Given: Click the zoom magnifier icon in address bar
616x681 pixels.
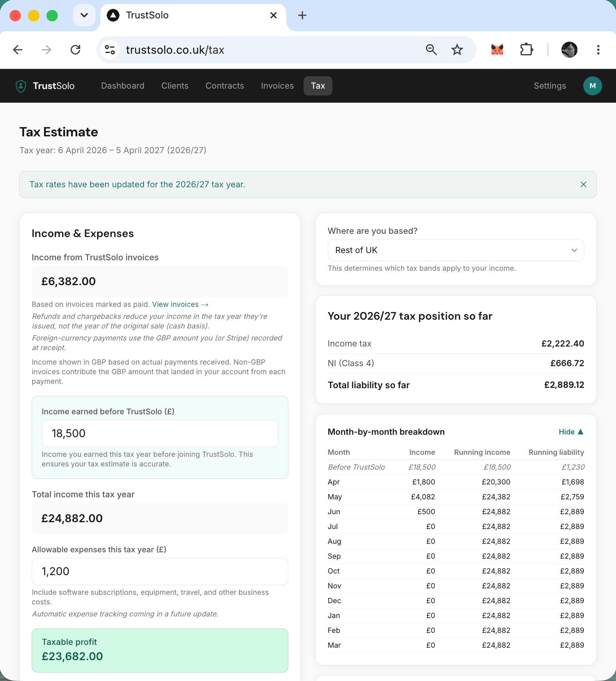Looking at the screenshot, I should coord(431,50).
